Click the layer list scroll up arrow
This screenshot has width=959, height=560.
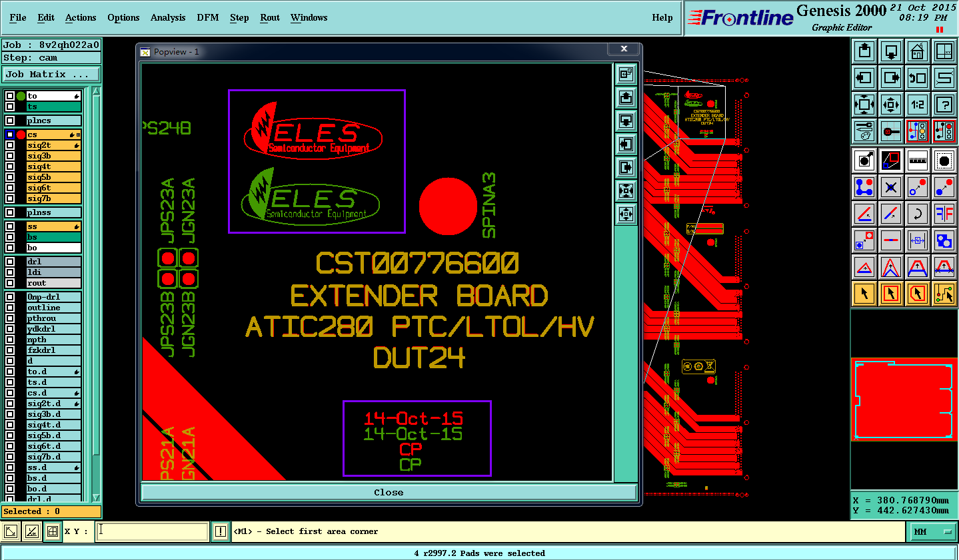(96, 91)
